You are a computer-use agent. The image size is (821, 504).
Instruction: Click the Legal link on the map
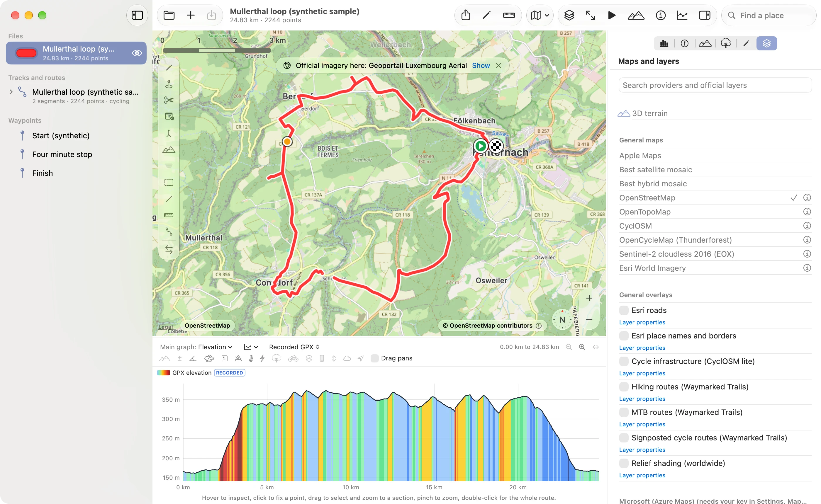click(x=165, y=327)
